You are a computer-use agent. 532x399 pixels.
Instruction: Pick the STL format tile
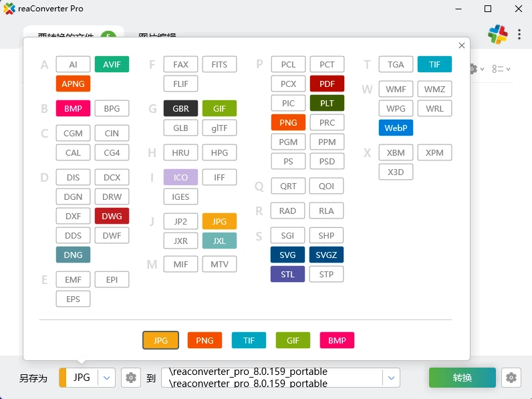pyautogui.click(x=287, y=274)
